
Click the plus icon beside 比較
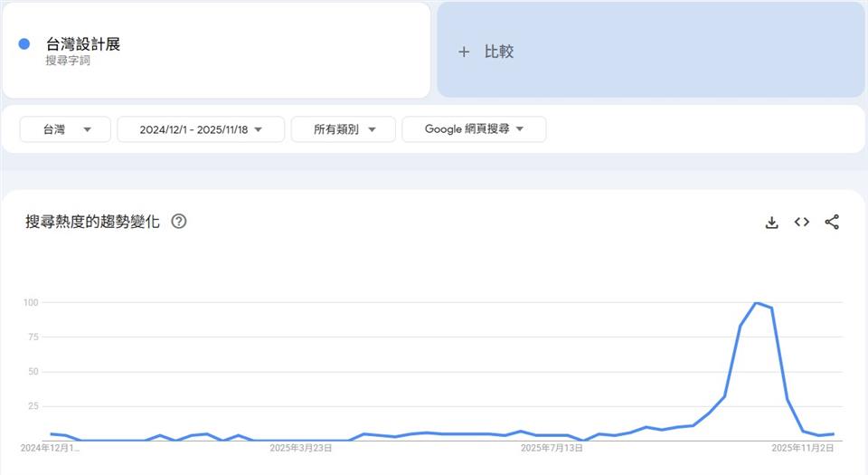click(x=464, y=52)
